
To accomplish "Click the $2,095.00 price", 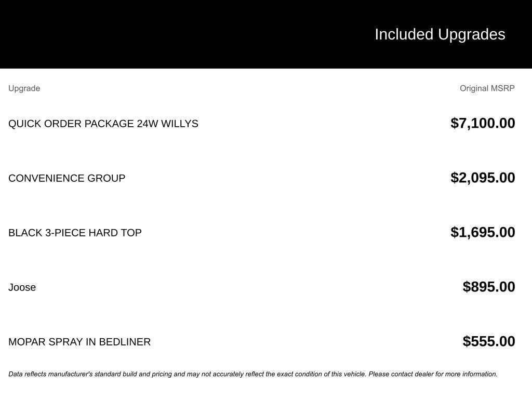I will 483,178.
